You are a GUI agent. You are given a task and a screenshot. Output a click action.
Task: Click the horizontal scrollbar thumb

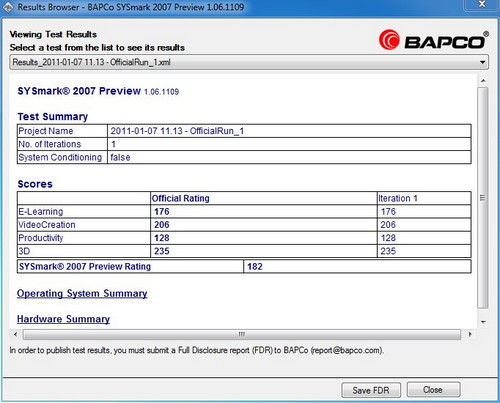(242, 334)
